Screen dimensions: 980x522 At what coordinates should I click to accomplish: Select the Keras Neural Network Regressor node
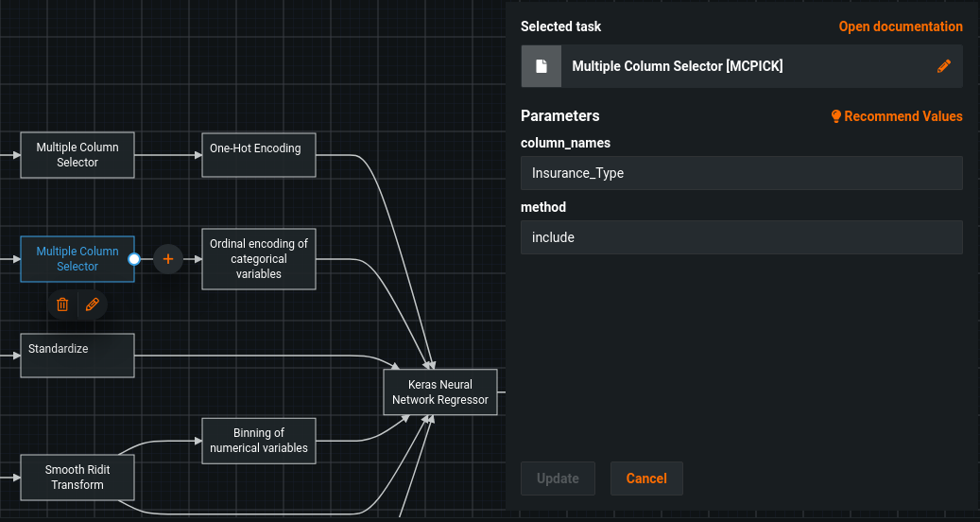[x=439, y=392]
